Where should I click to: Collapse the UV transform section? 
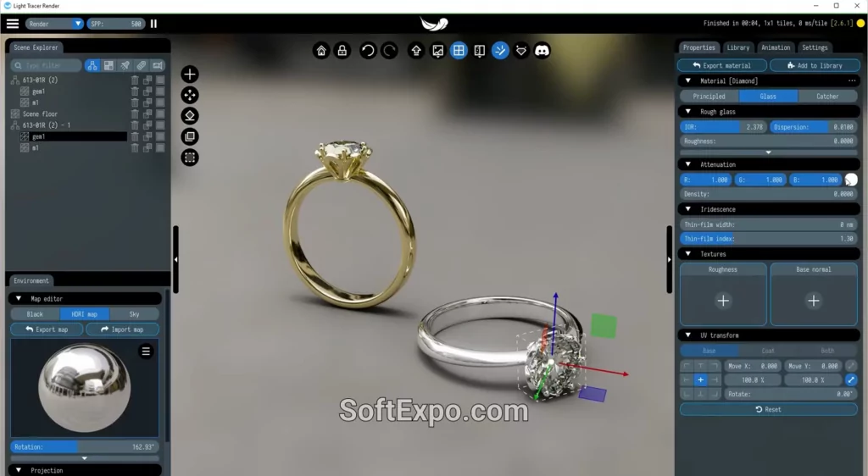(x=688, y=335)
